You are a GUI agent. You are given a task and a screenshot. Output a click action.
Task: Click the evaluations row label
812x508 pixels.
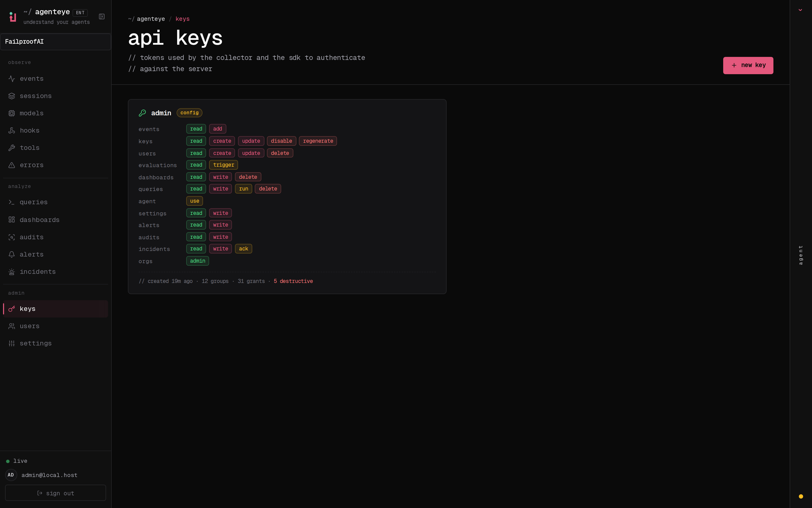click(158, 165)
